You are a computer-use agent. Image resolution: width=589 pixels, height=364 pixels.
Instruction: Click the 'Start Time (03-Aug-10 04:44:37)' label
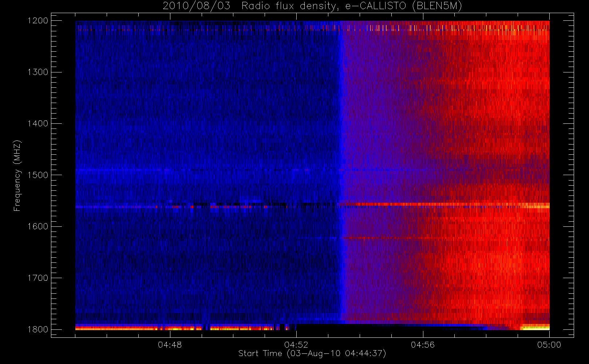click(x=312, y=353)
